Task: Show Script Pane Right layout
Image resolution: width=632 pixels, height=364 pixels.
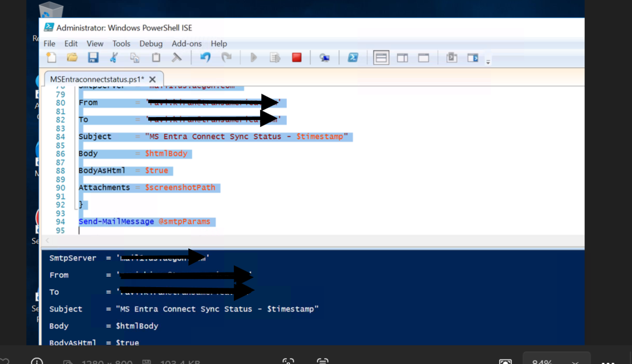Action: [402, 58]
